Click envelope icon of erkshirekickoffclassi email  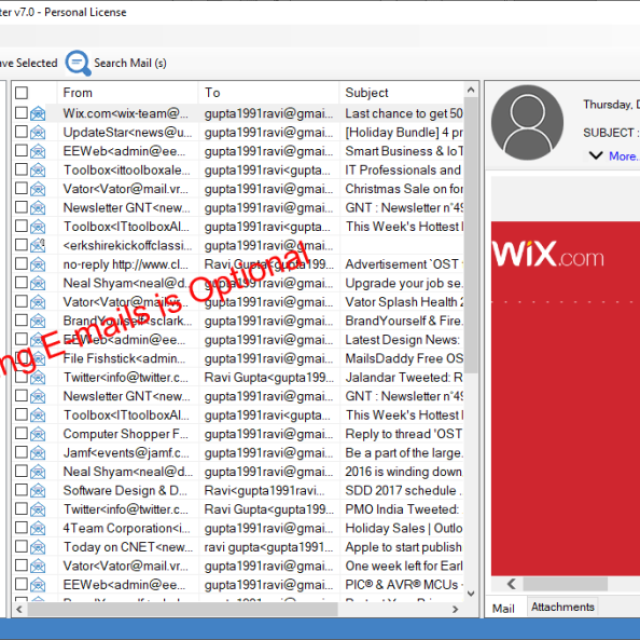tap(38, 245)
